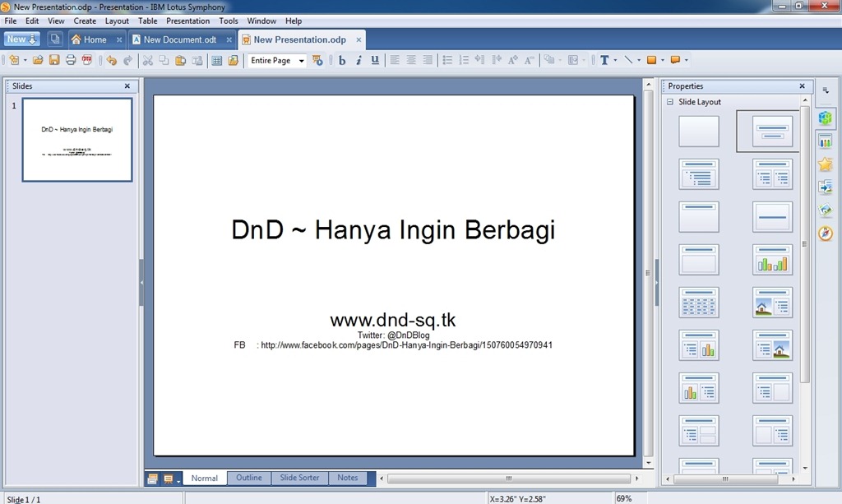Image resolution: width=842 pixels, height=504 pixels.
Task: Select the Line drawing tool
Action: coord(628,60)
